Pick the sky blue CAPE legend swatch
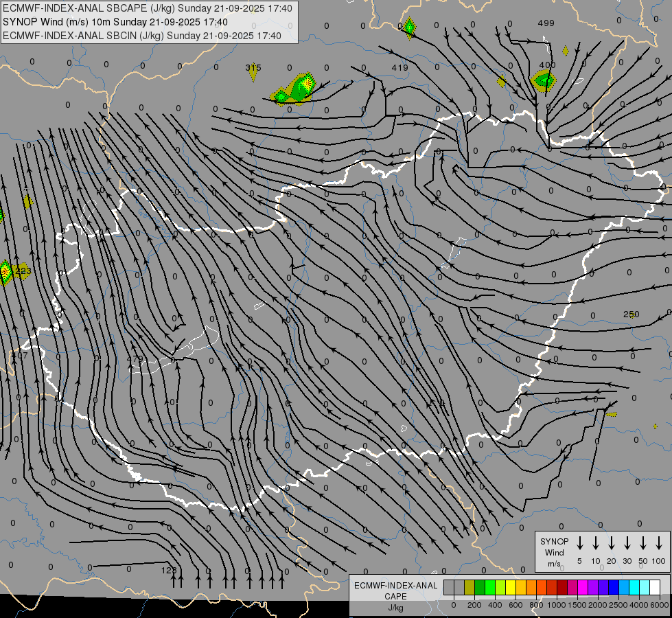Screen dimensions: 672x618 [x=624, y=587]
